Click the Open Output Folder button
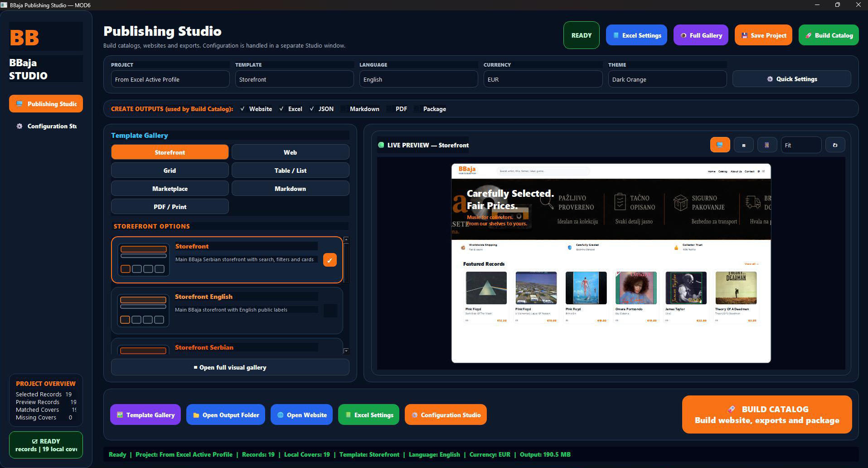This screenshot has width=868, height=468. (226, 414)
